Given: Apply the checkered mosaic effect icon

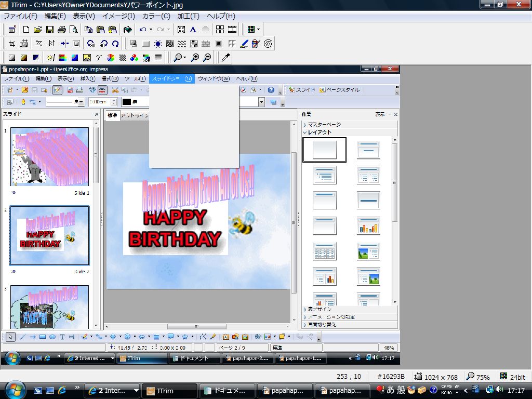Looking at the screenshot, I should (x=194, y=44).
